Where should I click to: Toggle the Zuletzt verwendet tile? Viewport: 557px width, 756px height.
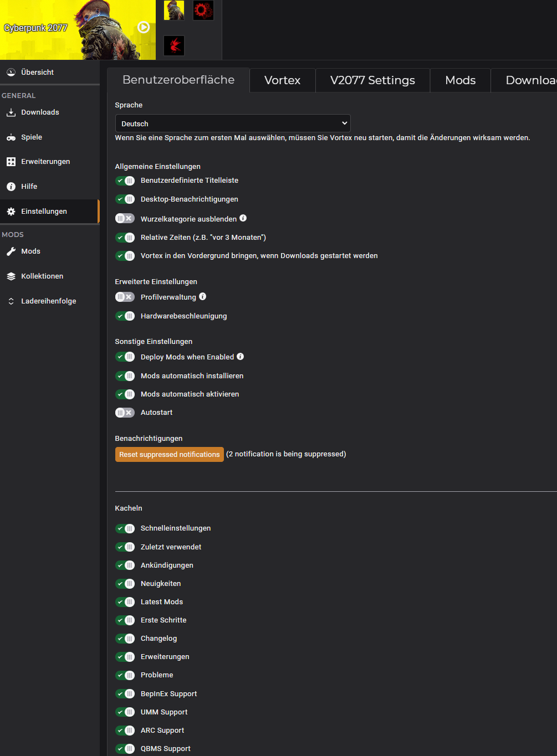(125, 547)
